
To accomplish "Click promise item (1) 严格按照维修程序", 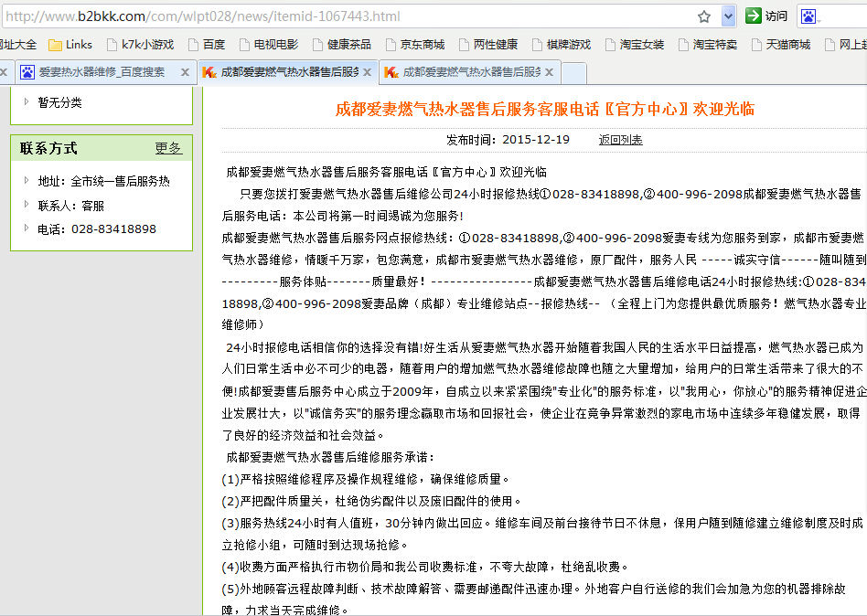I will pos(365,479).
